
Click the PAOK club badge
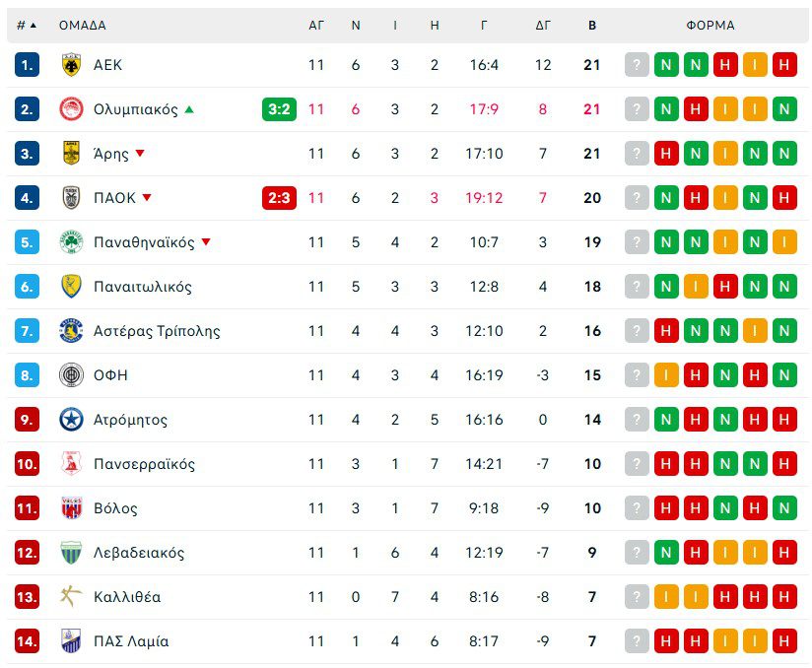[x=71, y=198]
